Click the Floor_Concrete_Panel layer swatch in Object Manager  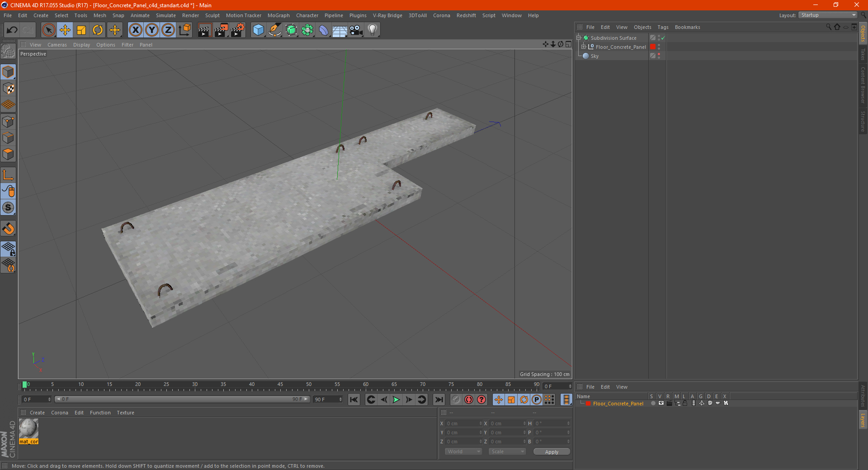coord(653,47)
